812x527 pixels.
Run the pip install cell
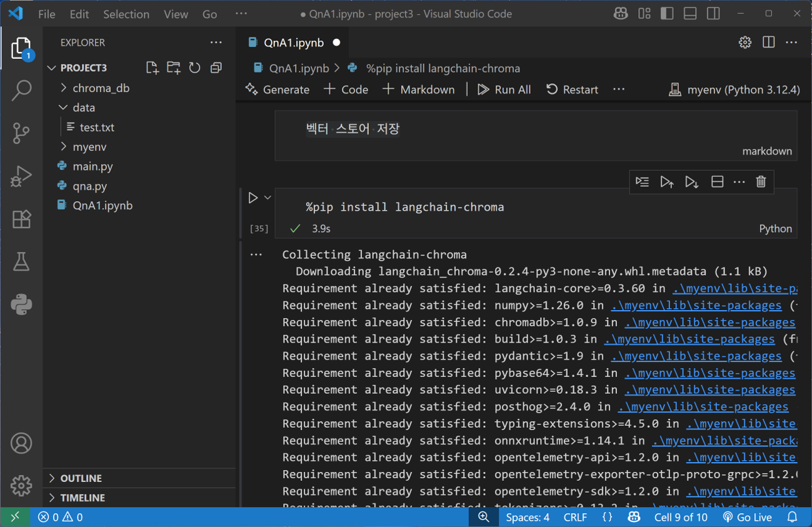click(x=253, y=198)
